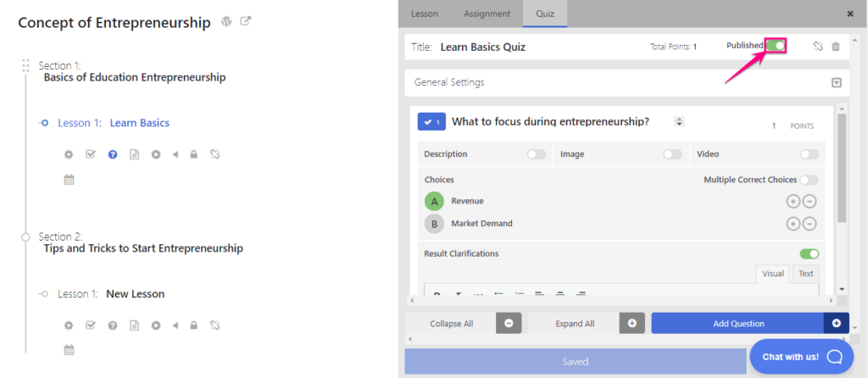The height and width of the screenshot is (378, 868).
Task: Enable the Video toggle for the question
Action: (810, 154)
